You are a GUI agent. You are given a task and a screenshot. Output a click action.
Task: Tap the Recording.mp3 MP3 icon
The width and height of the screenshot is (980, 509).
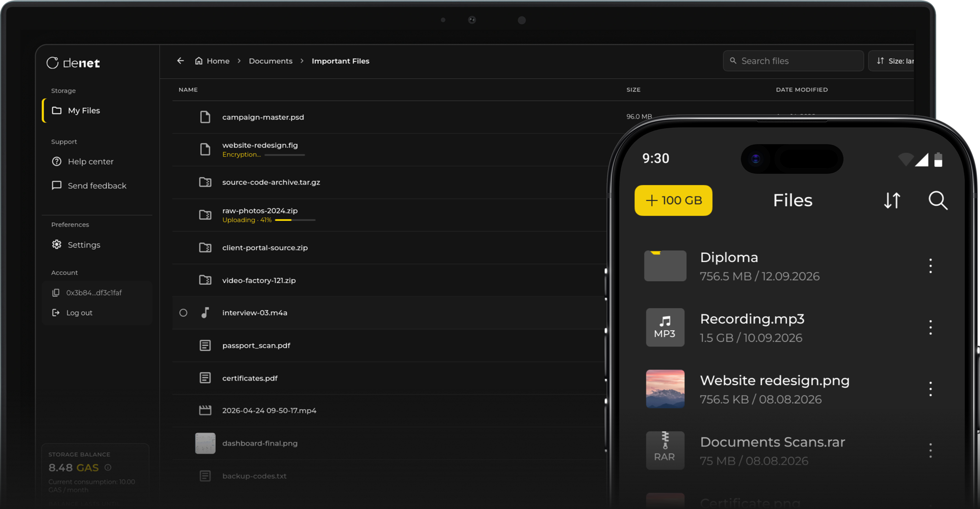point(665,327)
